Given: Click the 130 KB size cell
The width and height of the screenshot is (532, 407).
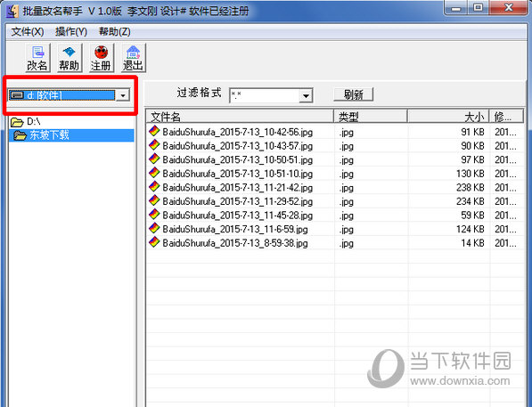Looking at the screenshot, I should point(470,174).
